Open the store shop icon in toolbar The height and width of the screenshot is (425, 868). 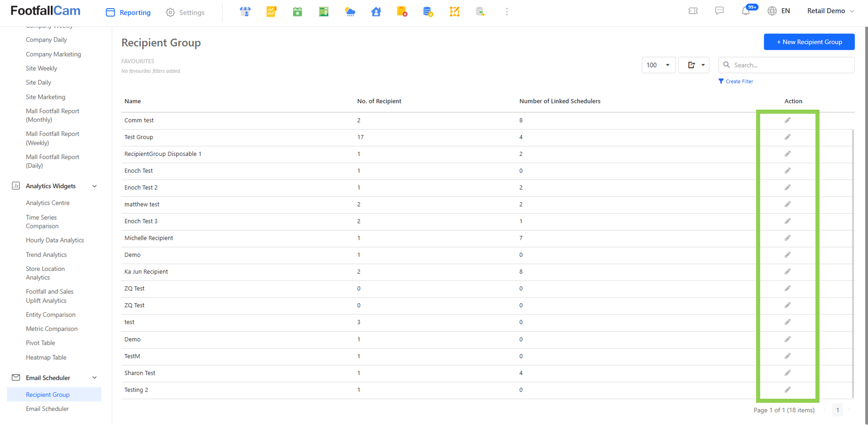click(x=245, y=12)
